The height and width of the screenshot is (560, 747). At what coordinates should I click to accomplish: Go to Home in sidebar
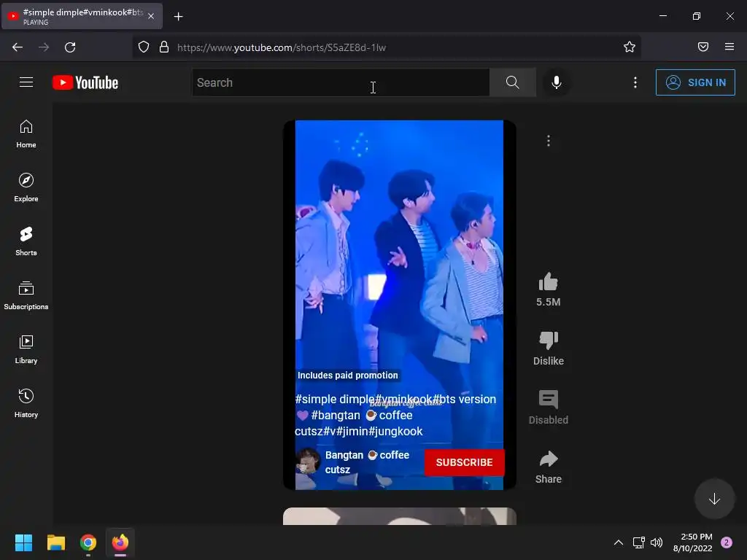coord(26,134)
